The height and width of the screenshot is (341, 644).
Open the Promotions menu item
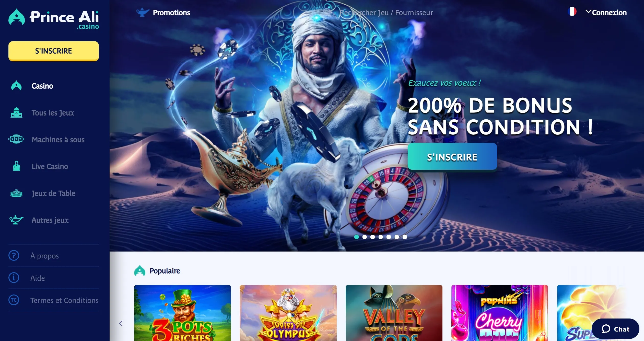click(x=171, y=13)
